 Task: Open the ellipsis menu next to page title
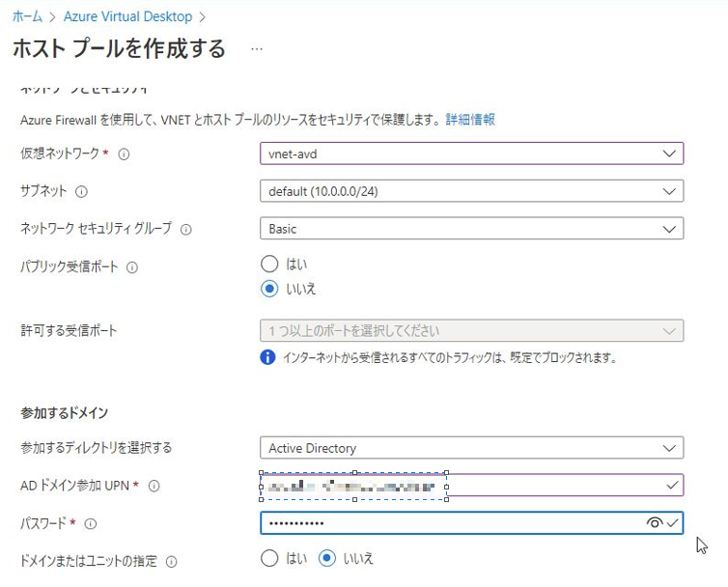click(x=257, y=49)
